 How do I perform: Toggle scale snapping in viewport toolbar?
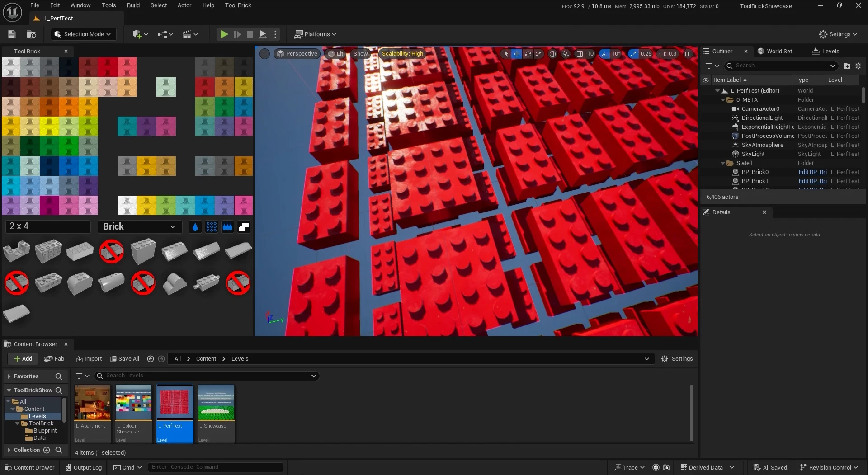633,54
